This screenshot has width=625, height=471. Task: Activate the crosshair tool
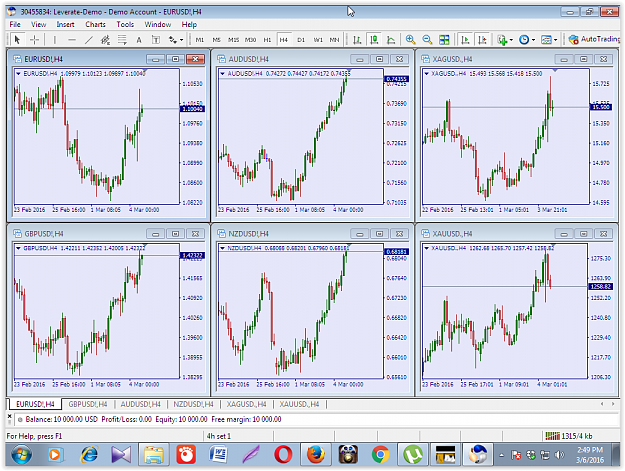(35, 39)
